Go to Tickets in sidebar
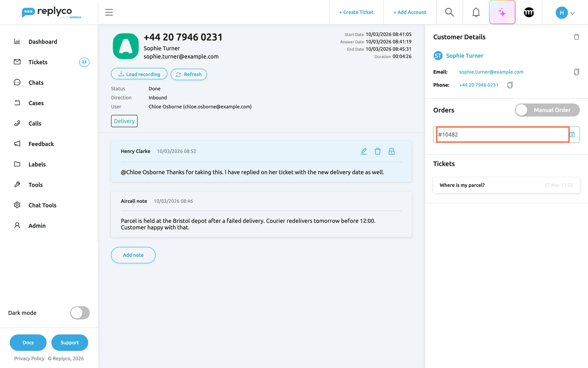The height and width of the screenshot is (368, 588). 38,62
